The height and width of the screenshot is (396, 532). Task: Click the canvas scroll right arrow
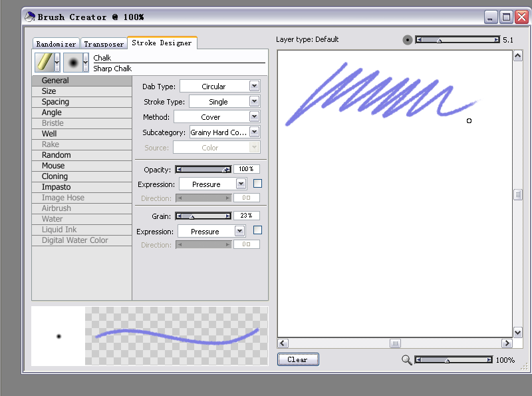tap(507, 343)
